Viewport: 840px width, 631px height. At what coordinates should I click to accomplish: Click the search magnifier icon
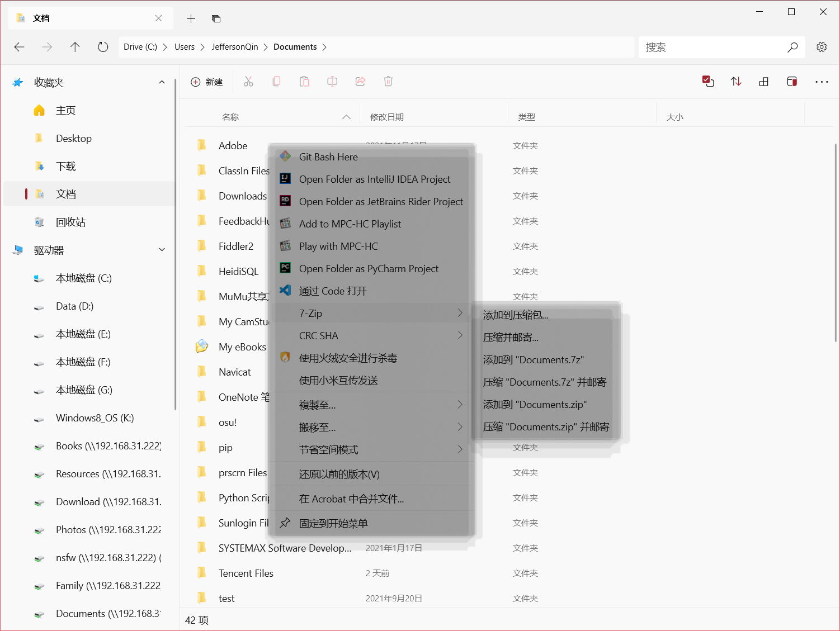(792, 48)
